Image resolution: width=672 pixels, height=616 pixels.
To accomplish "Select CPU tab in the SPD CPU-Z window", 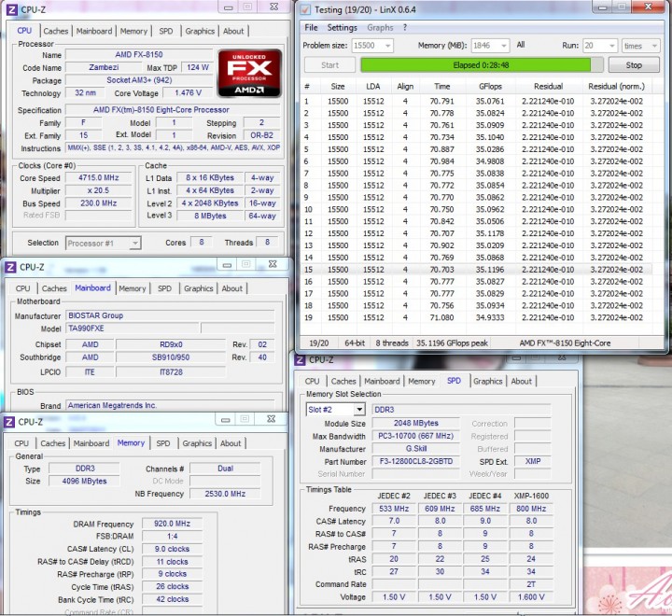I will pyautogui.click(x=312, y=381).
